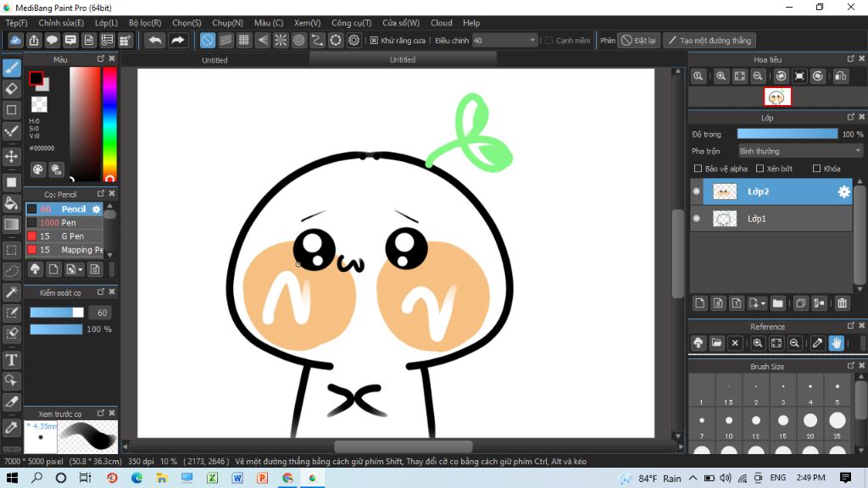Open the add-layer dropdown arrow

pos(763,303)
